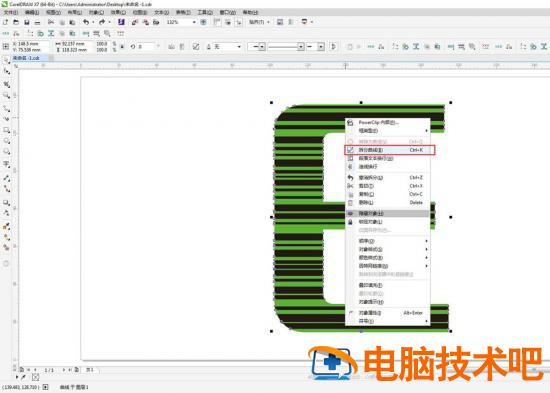Expand the Color Styles submenu in context menu

(388, 258)
